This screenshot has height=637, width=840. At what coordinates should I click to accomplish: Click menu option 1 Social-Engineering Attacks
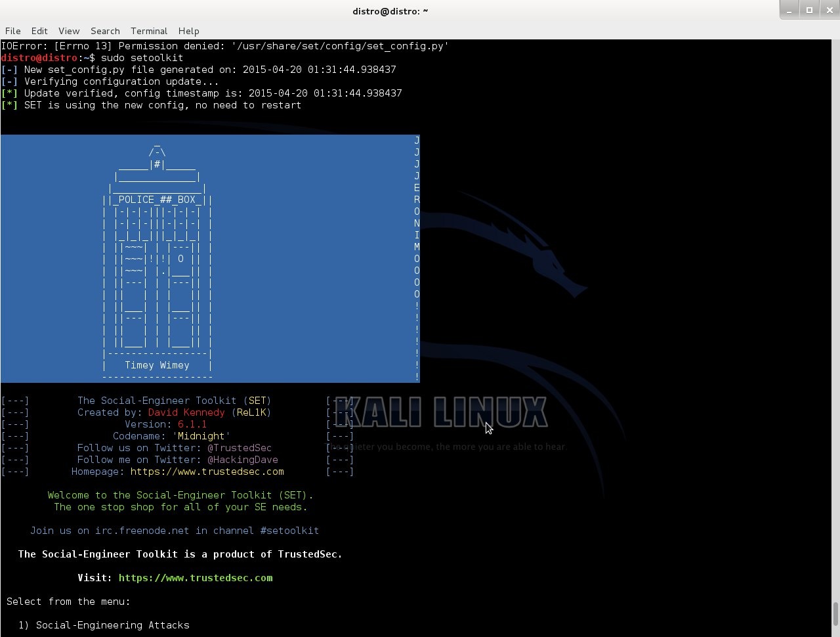(x=104, y=625)
